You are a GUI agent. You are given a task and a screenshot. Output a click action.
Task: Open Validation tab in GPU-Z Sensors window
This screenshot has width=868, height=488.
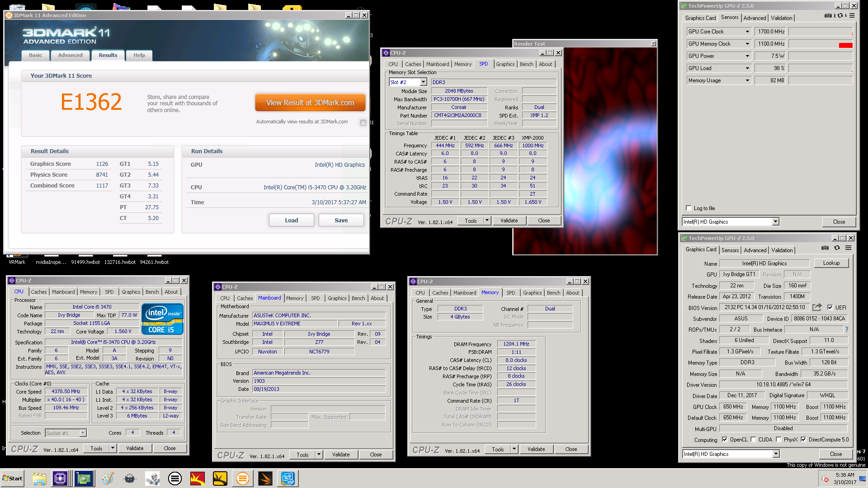point(782,18)
